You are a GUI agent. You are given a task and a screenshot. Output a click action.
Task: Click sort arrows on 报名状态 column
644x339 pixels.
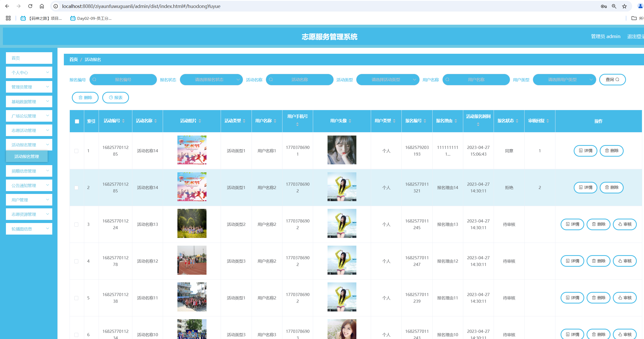(x=517, y=121)
